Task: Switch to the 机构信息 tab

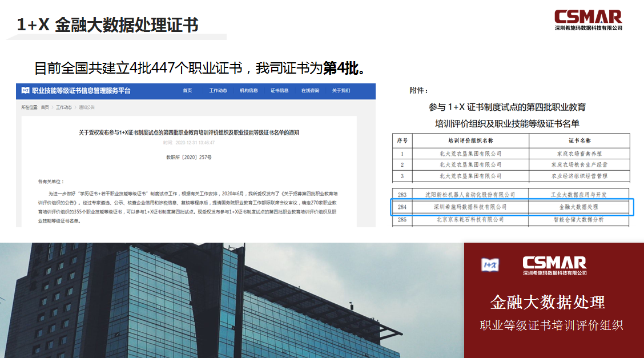Action: [x=249, y=90]
